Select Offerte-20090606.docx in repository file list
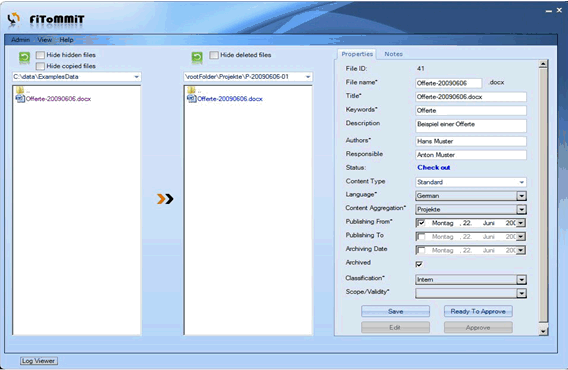Image resolution: width=568 pixels, height=370 pixels. coord(230,99)
